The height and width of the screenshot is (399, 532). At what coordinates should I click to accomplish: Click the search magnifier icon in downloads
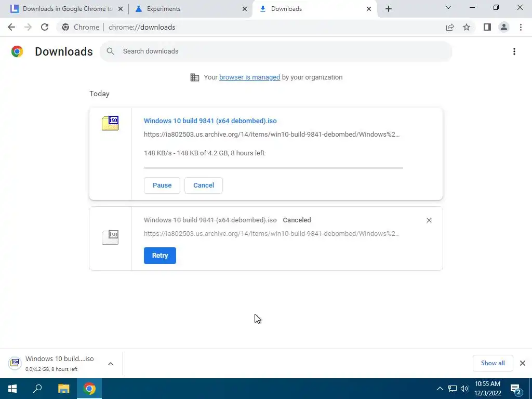(110, 51)
